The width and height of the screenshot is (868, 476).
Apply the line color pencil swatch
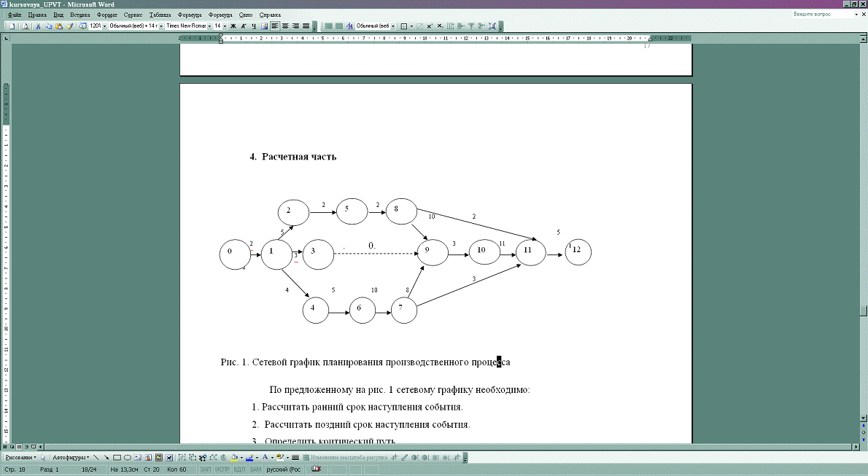coord(249,458)
